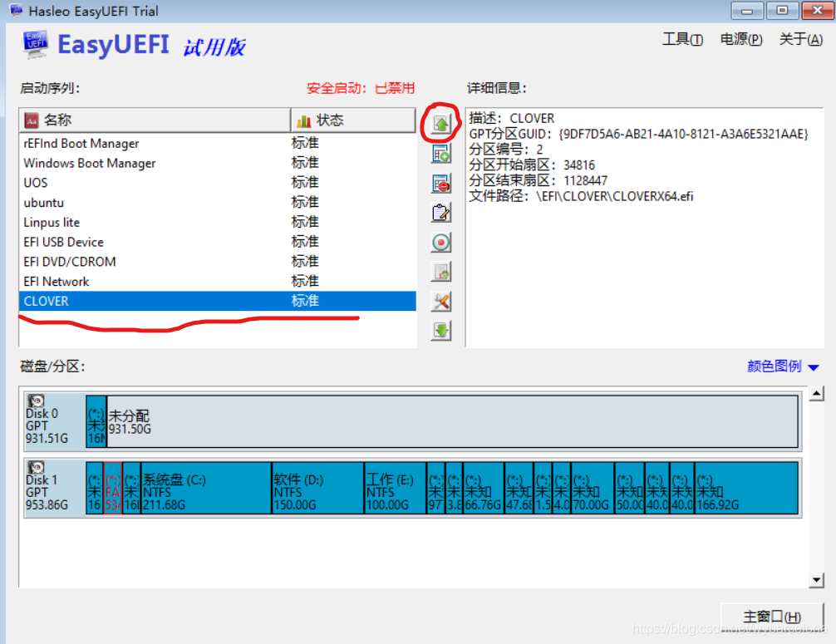Click the 文件路径 CLOVERX64.efi detail line
The width and height of the screenshot is (836, 644).
(581, 196)
